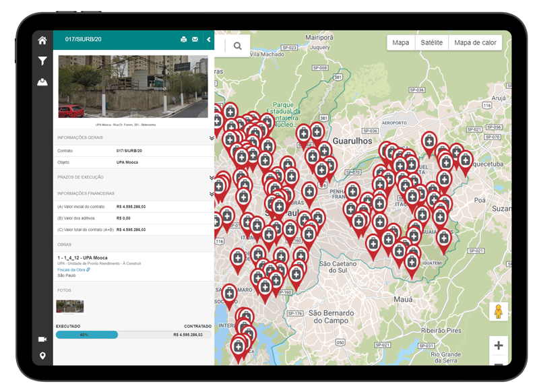Switch to the Mapa view tab
This screenshot has height=392, width=539.
coord(400,42)
